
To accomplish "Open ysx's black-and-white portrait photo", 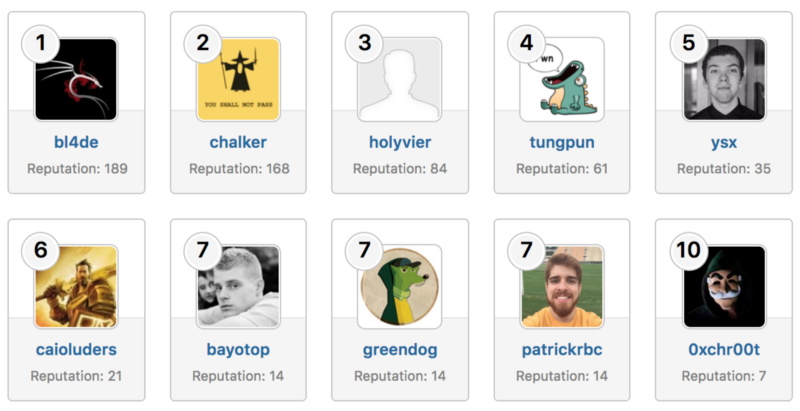I will [724, 80].
